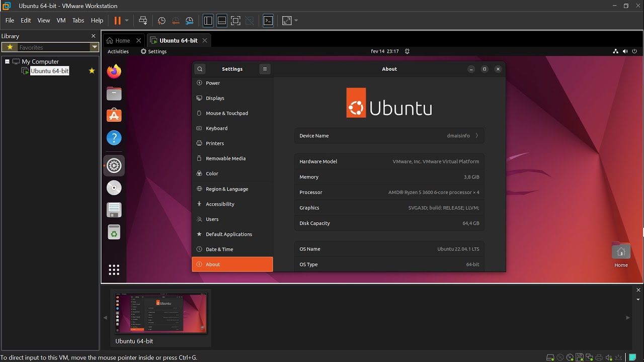644x362 pixels.
Task: Open the File menu
Action: pyautogui.click(x=10, y=21)
